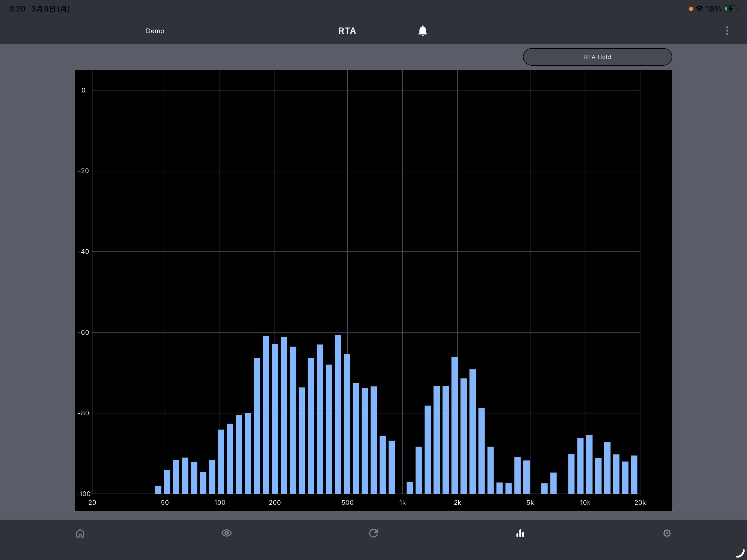Screen dimensions: 747x560
Task: Click the -100 dB axis label
Action: click(83, 494)
